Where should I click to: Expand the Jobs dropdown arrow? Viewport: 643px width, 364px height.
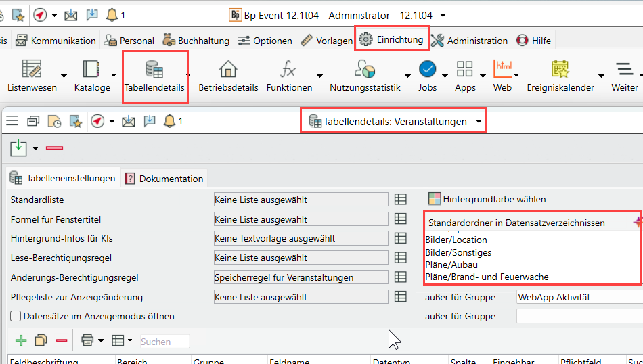click(445, 76)
